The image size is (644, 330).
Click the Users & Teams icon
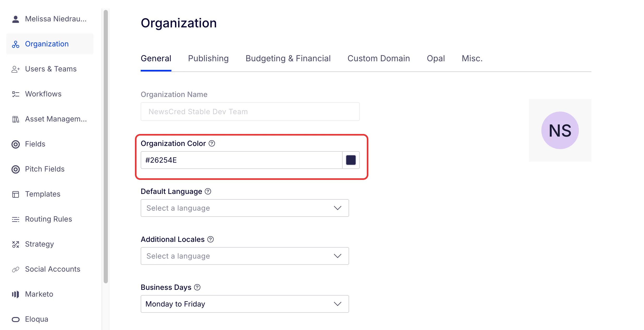(x=16, y=69)
